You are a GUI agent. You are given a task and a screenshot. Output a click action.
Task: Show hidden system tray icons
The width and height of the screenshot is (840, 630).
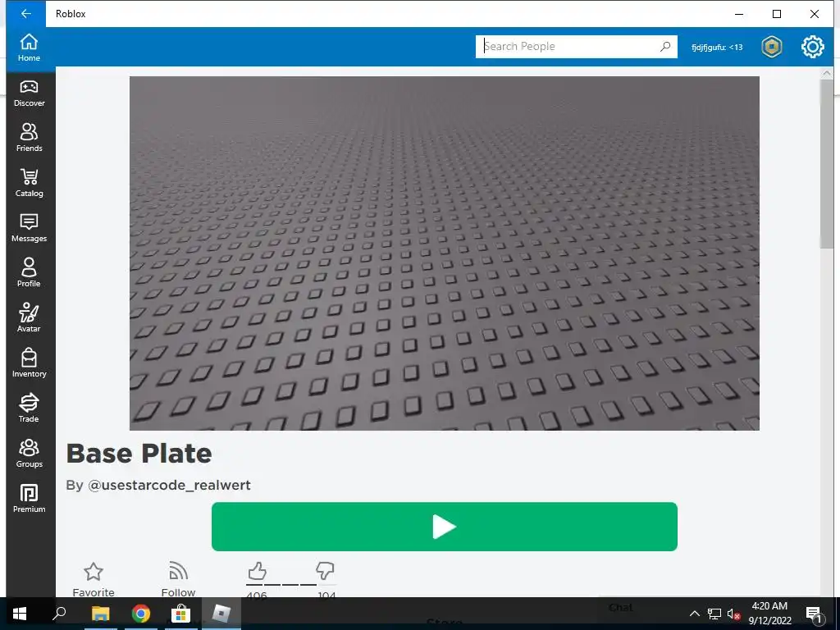[x=694, y=614]
